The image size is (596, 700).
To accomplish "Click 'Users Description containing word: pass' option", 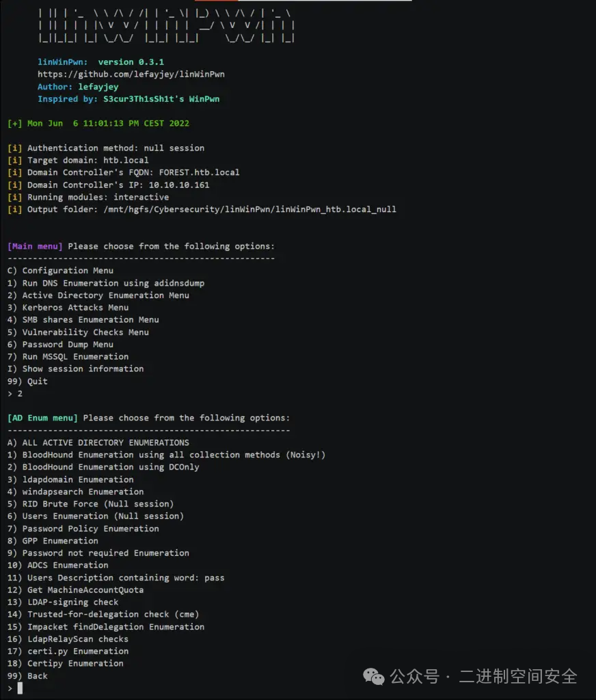I will 116,578.
